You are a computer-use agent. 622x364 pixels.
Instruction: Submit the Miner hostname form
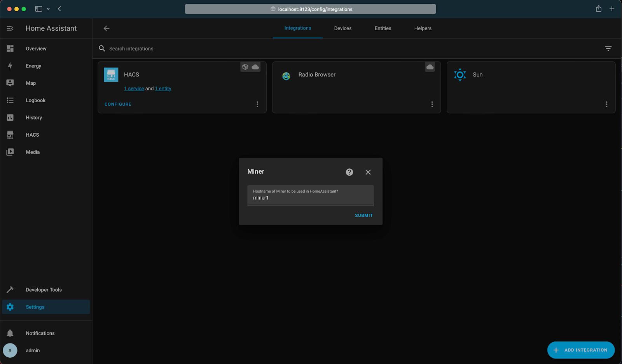coord(364,216)
